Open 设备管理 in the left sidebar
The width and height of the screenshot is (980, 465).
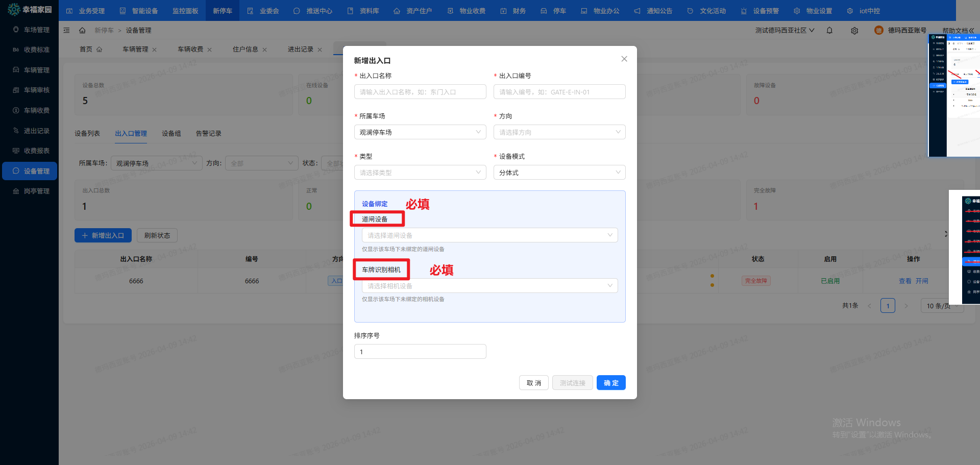coord(31,171)
